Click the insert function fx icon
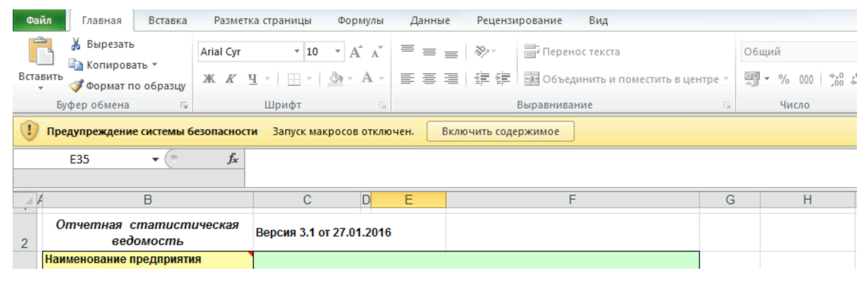868x290 pixels. [x=233, y=159]
